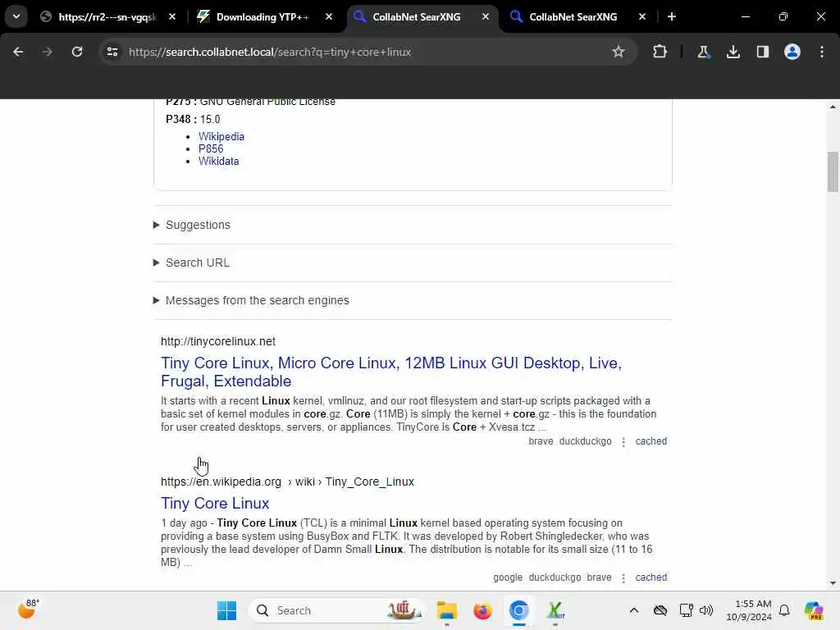Show hidden system tray icons

tap(634, 610)
